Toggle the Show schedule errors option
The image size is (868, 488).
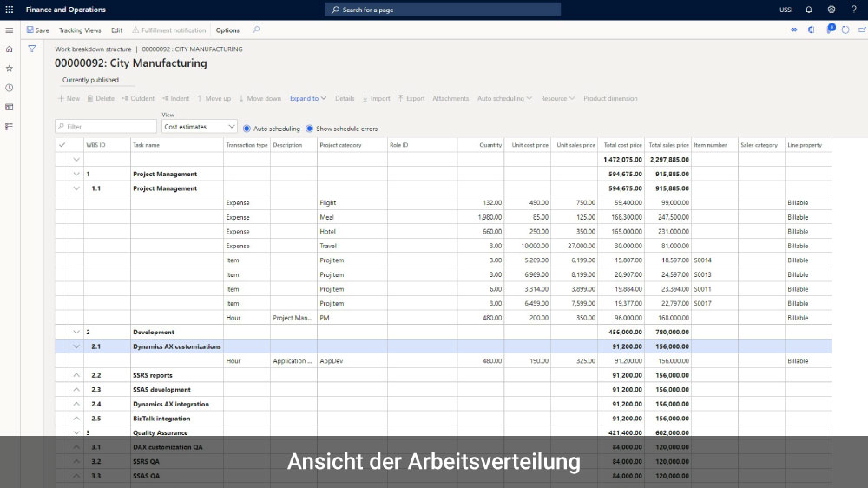pos(310,129)
